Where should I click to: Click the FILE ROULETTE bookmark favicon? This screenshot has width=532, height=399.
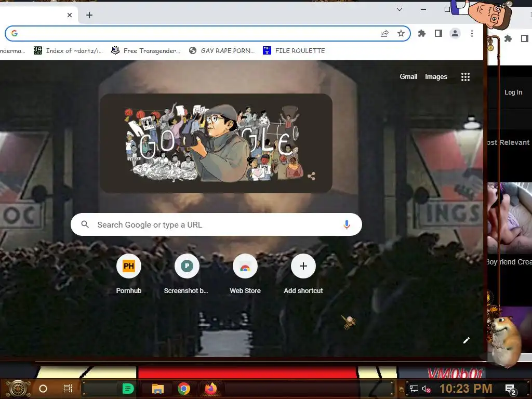point(267,50)
